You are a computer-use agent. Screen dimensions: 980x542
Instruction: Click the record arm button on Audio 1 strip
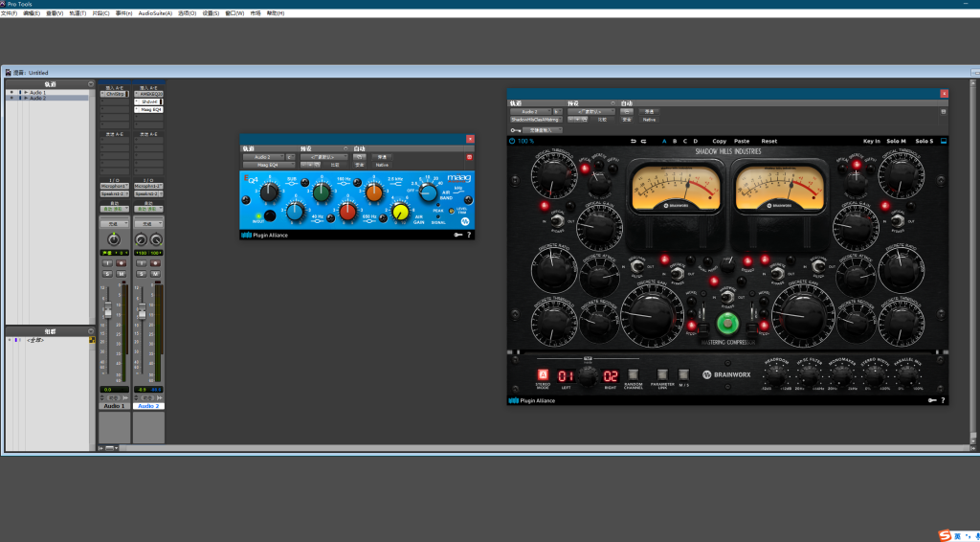122,263
